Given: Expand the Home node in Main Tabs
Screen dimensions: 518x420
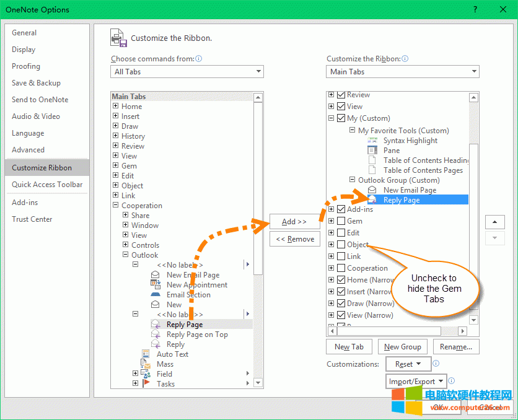Looking at the screenshot, I should click(x=116, y=107).
